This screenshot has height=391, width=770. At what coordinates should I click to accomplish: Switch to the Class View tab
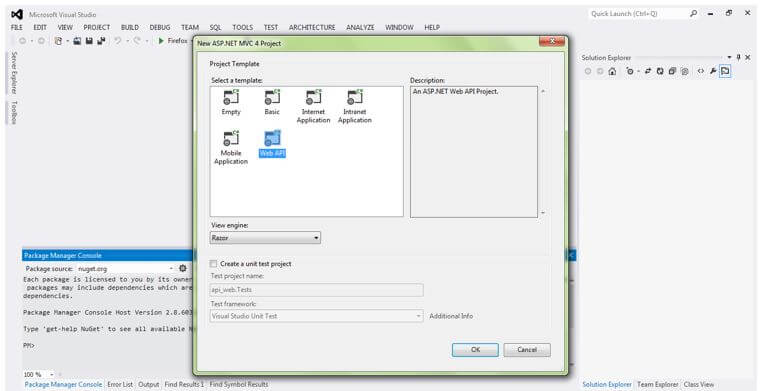coord(699,384)
